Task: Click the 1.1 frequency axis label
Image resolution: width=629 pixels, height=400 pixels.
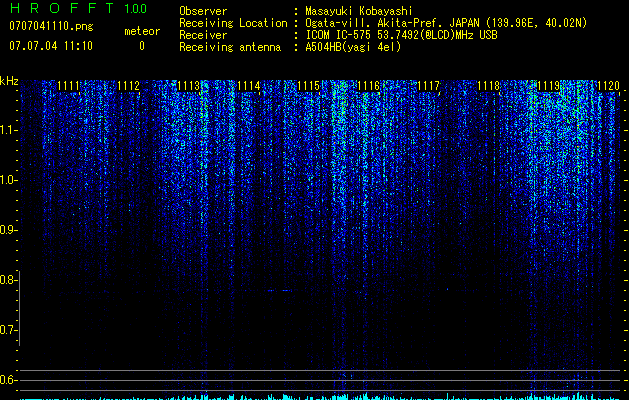Action: pos(8,130)
